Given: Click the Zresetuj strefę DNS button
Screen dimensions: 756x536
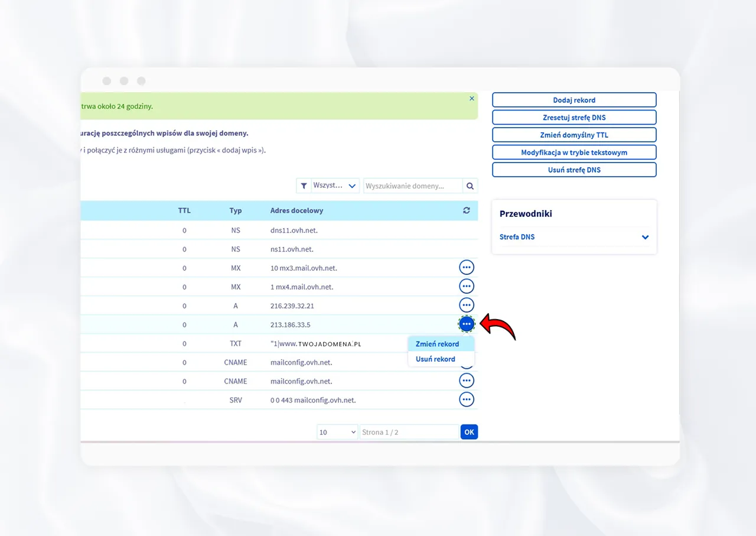Looking at the screenshot, I should [574, 117].
